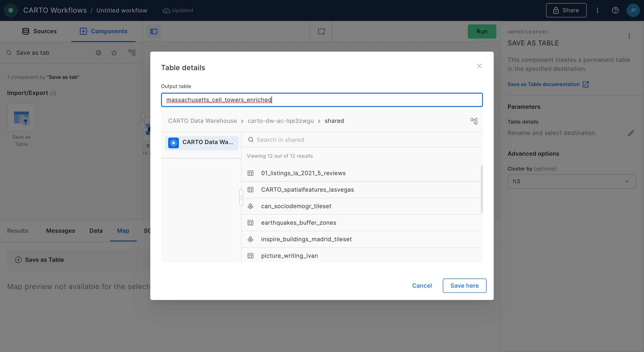Click the results list scrollbar
Image resolution: width=644 pixels, height=352 pixels.
pos(481,189)
